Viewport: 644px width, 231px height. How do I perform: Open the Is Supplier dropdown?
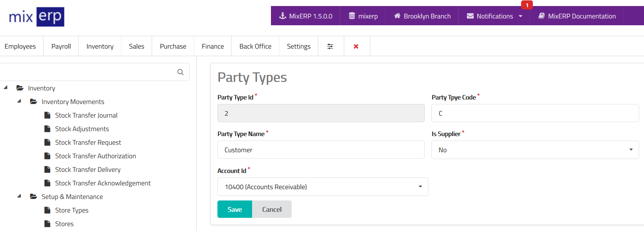point(535,150)
